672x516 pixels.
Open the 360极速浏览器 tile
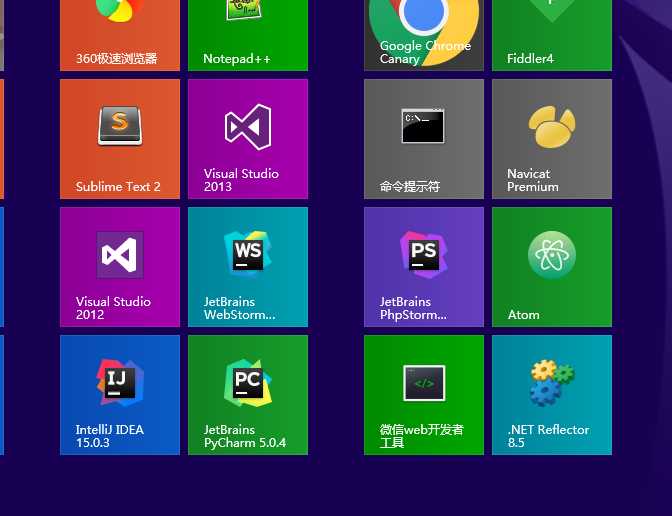coord(120,35)
